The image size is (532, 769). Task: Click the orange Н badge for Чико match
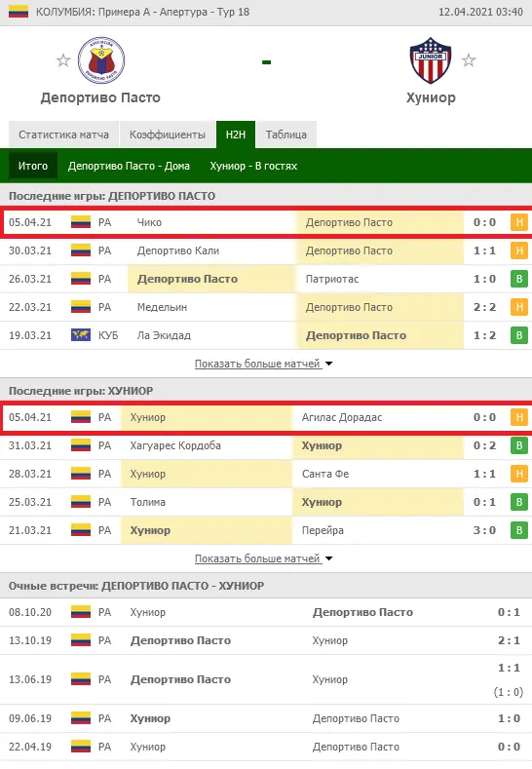coord(519,222)
